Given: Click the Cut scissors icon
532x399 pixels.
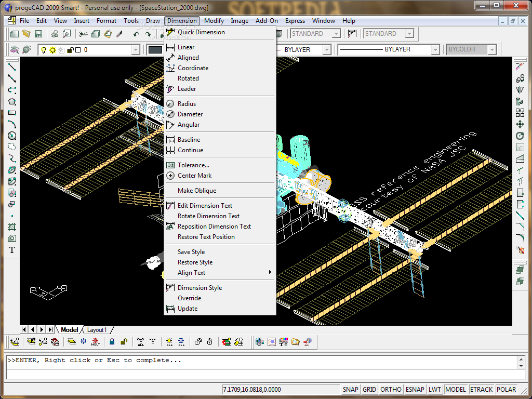Looking at the screenshot, I should pyautogui.click(x=83, y=34).
